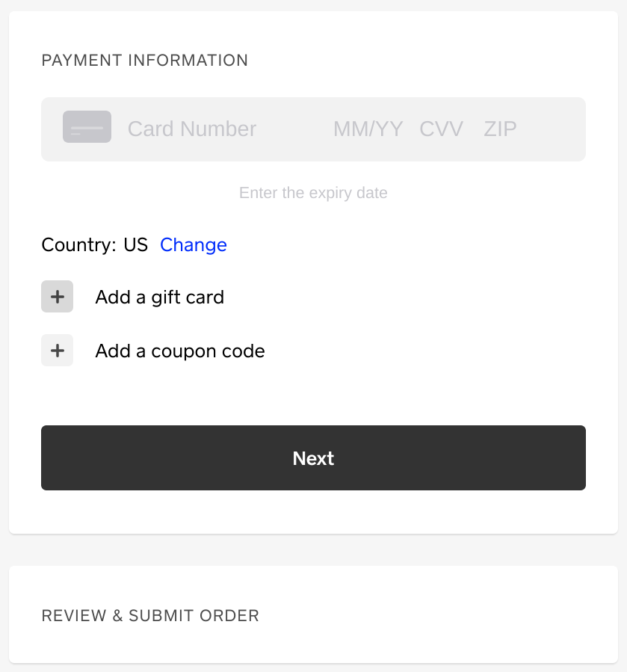Image resolution: width=627 pixels, height=672 pixels.
Task: Select the CVV security code field
Action: pos(441,129)
